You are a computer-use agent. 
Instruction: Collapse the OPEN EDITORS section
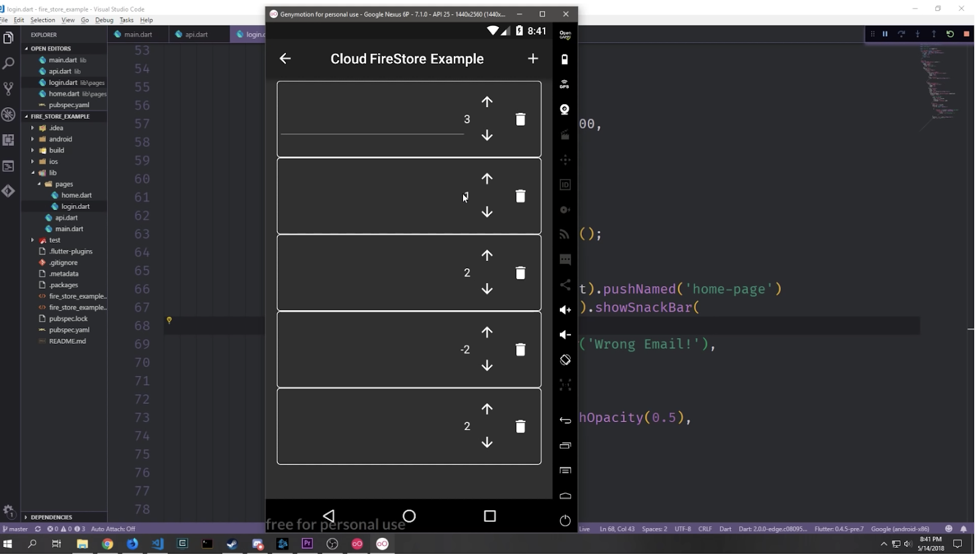click(64, 48)
